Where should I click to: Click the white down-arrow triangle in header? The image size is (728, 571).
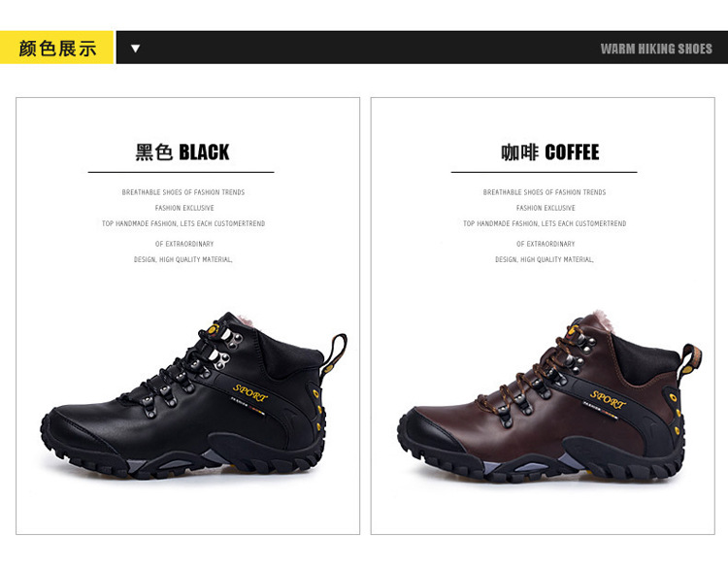point(135,49)
